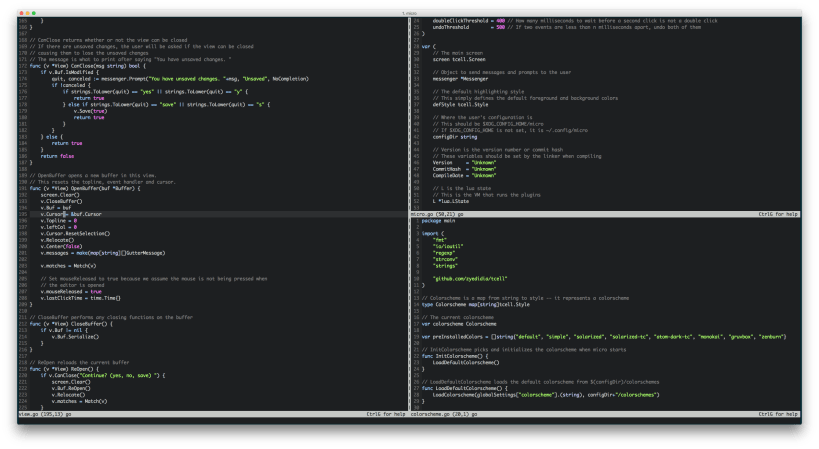Click 'screen tcell.Screen' in micro.go pane
Screen dimensions: 819x449
tap(459, 60)
